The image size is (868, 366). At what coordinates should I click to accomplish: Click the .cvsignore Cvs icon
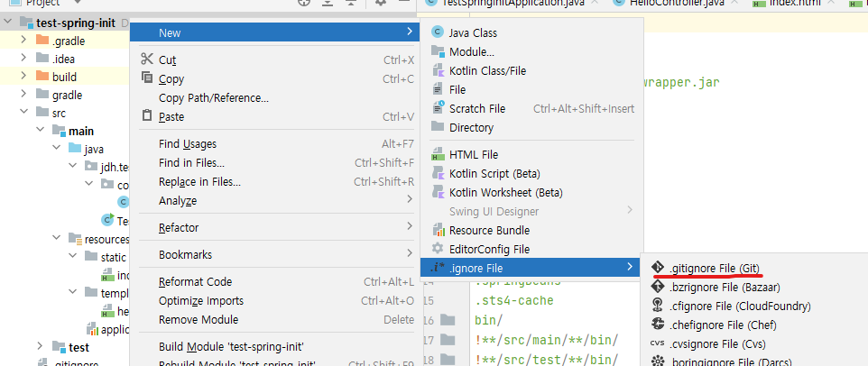[x=657, y=343]
